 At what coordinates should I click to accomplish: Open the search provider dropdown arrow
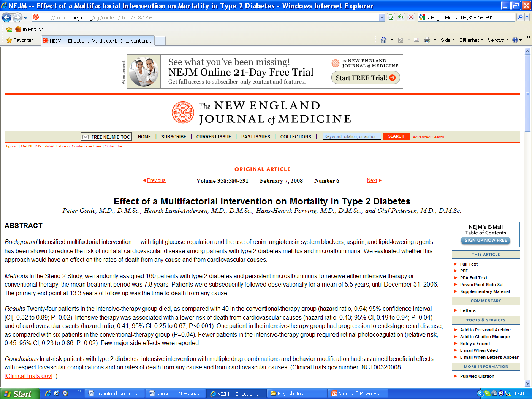click(x=527, y=17)
